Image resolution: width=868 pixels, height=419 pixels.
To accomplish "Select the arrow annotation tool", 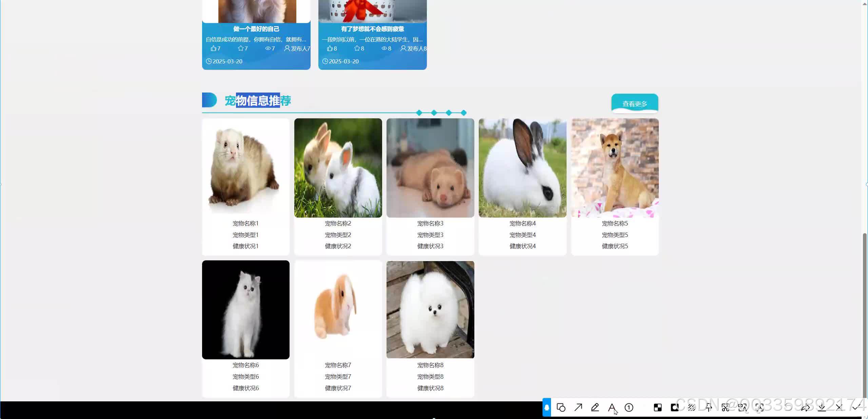I will coord(578,407).
